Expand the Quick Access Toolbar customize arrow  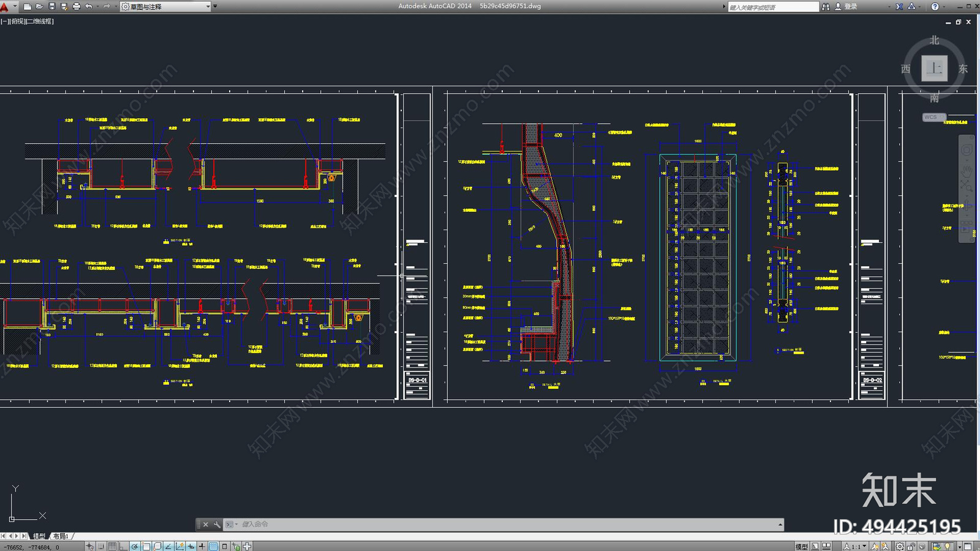tap(215, 7)
